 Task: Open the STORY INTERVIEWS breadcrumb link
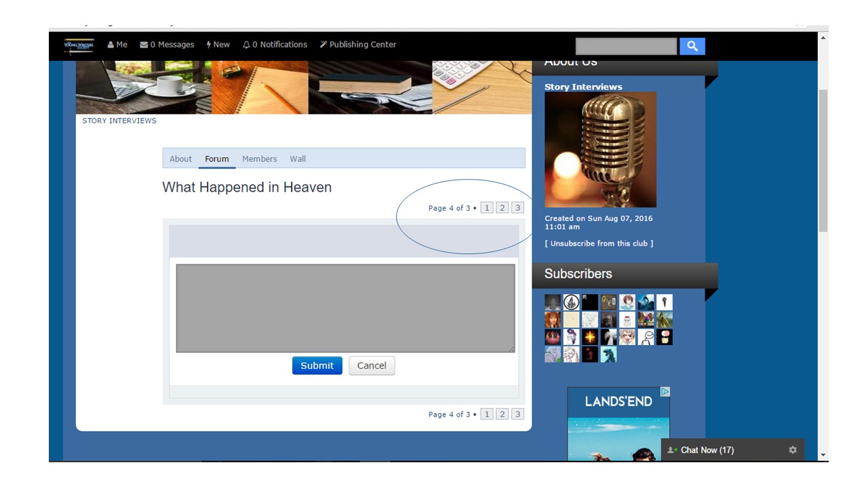click(119, 121)
